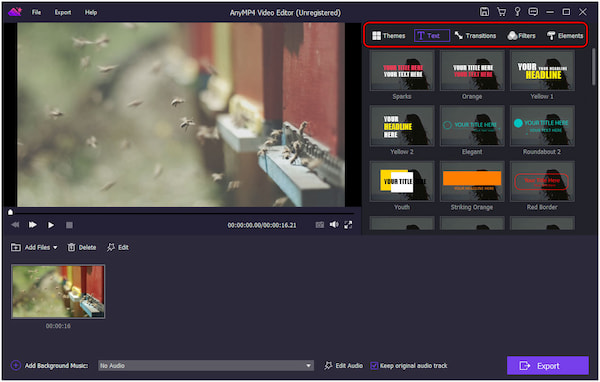Toggle Keep original audio track checkbox

coord(374,366)
